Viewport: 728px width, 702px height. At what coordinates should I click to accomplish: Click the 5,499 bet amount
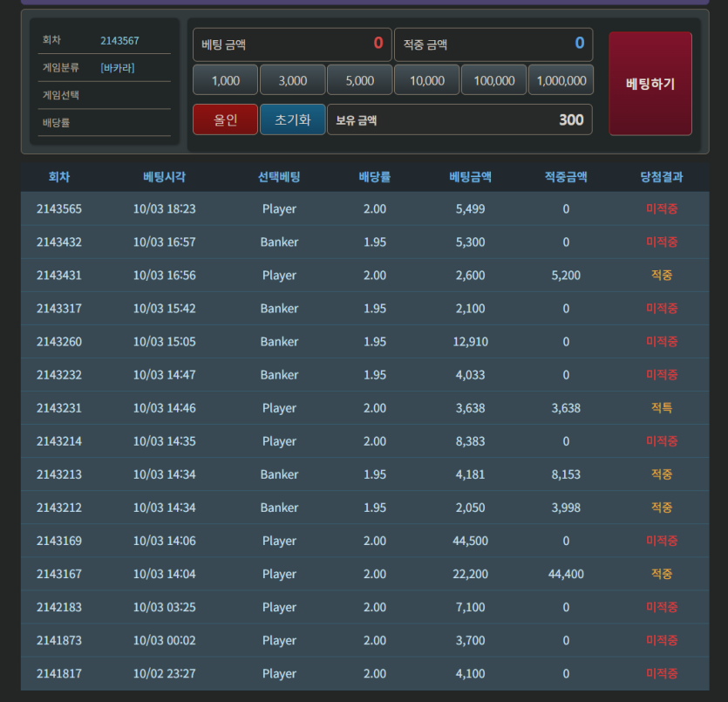(470, 209)
